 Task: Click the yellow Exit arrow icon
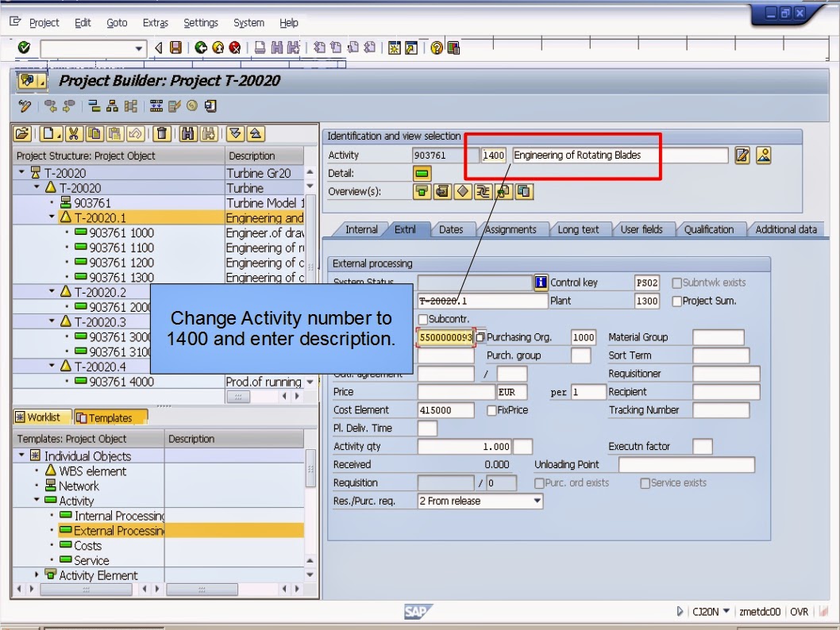point(218,48)
